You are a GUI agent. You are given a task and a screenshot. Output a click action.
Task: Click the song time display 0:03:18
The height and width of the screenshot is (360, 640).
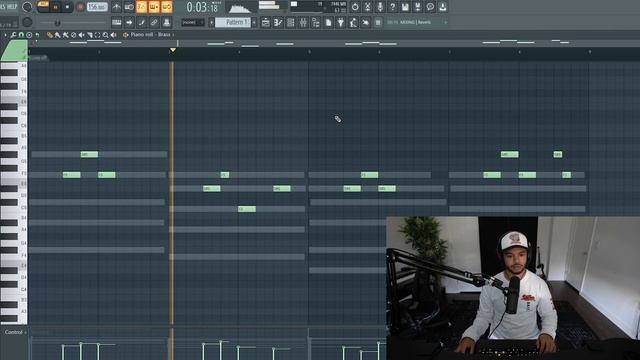(202, 7)
